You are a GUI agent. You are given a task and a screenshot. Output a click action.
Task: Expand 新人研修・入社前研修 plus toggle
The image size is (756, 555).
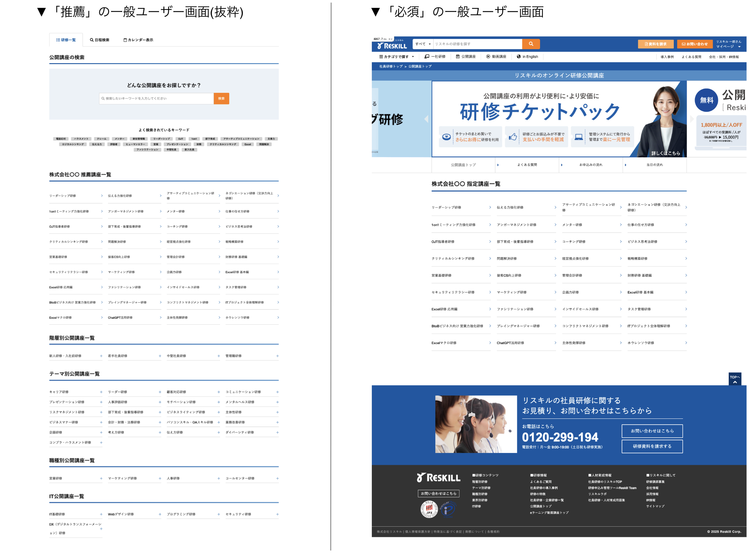pos(101,356)
